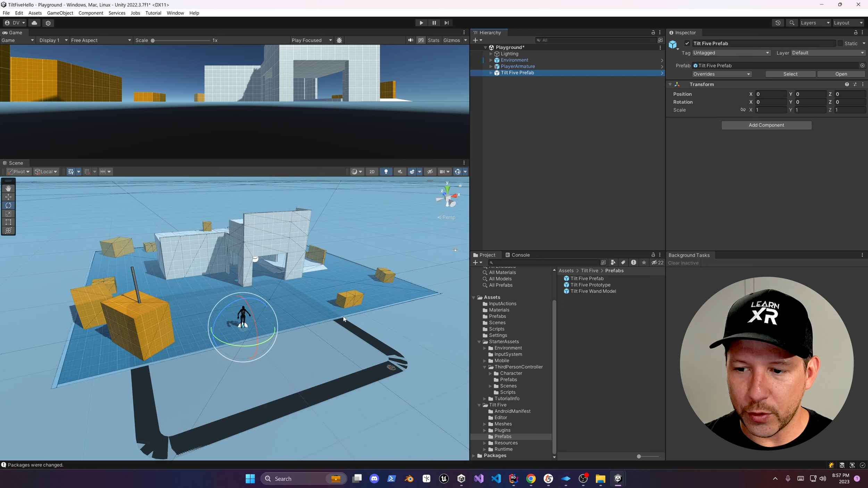Viewport: 868px width, 488px height.
Task: Open the Free Aspect dropdown
Action: pyautogui.click(x=101, y=40)
